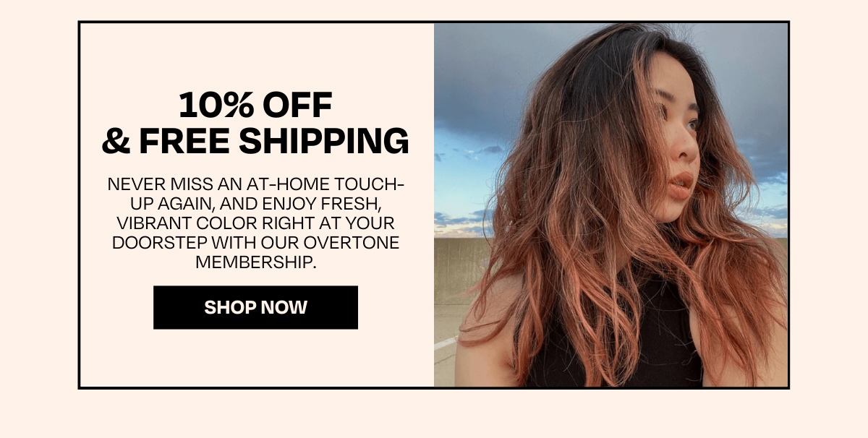Click the word MEMBERSHIP in the description

pos(256,262)
